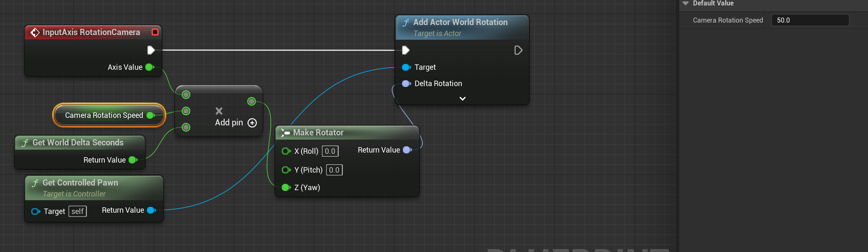Click the X (Roll) value field

330,151
